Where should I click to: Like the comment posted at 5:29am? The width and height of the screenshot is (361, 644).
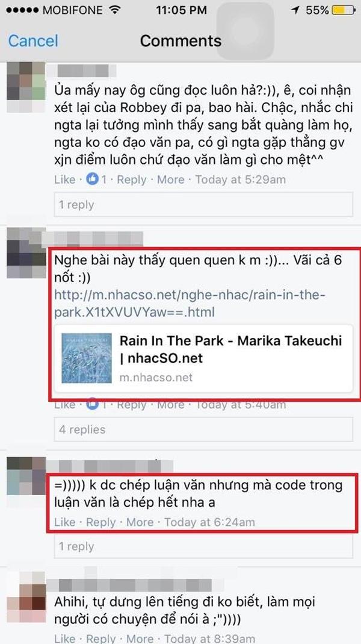(x=65, y=180)
